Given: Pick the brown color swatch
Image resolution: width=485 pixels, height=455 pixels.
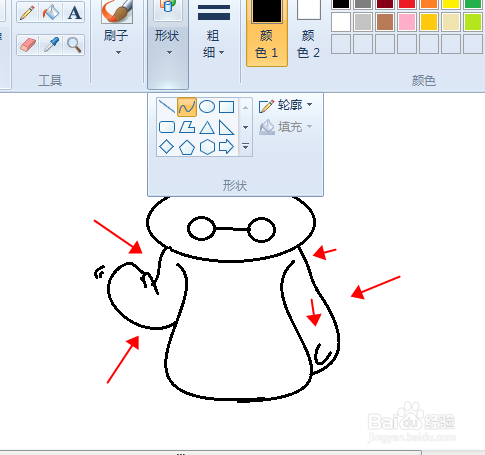Looking at the screenshot, I should (385, 22).
